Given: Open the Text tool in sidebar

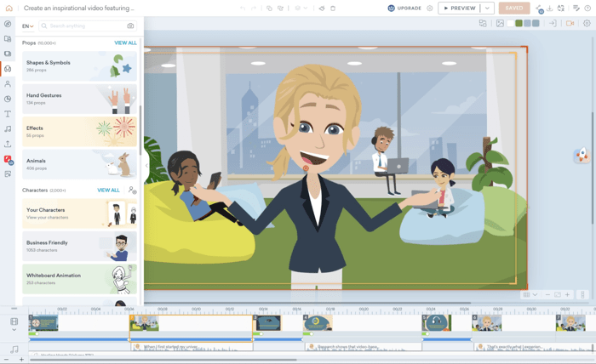Looking at the screenshot, I should 8,114.
